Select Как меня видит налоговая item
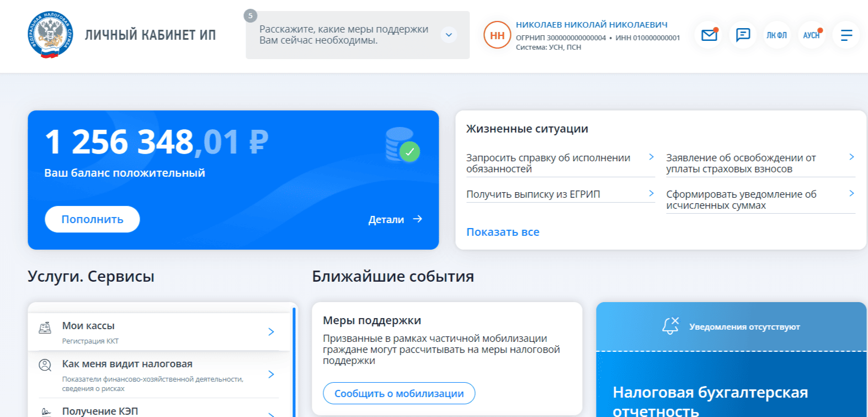Image resolution: width=868 pixels, height=417 pixels. pos(159,374)
